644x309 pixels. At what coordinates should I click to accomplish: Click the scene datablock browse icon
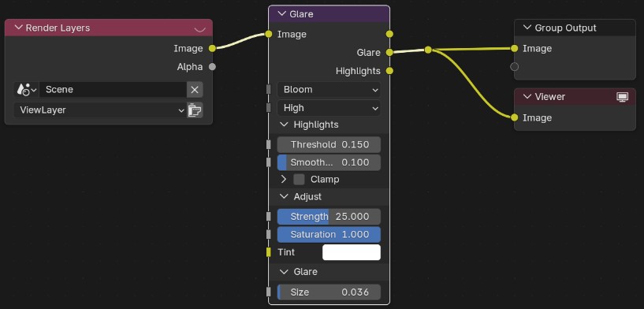(26, 89)
